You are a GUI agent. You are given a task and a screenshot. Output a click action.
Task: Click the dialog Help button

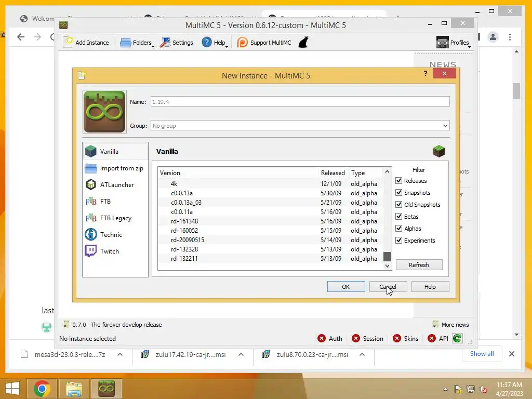[x=430, y=287]
